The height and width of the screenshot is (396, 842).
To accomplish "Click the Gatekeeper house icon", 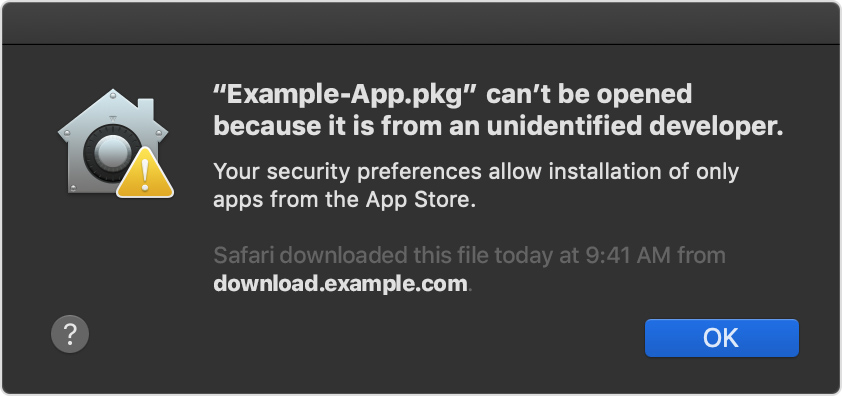I will pos(113,142).
